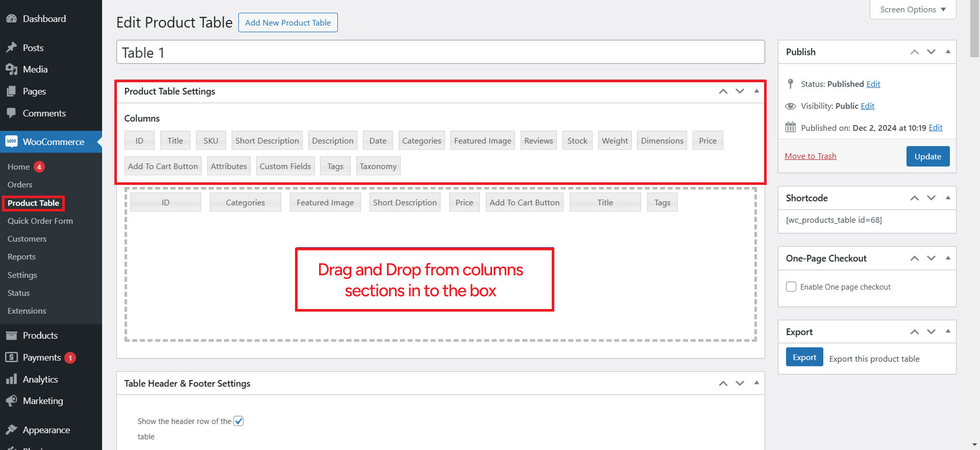980x450 pixels.
Task: Click the Update button
Action: point(927,156)
